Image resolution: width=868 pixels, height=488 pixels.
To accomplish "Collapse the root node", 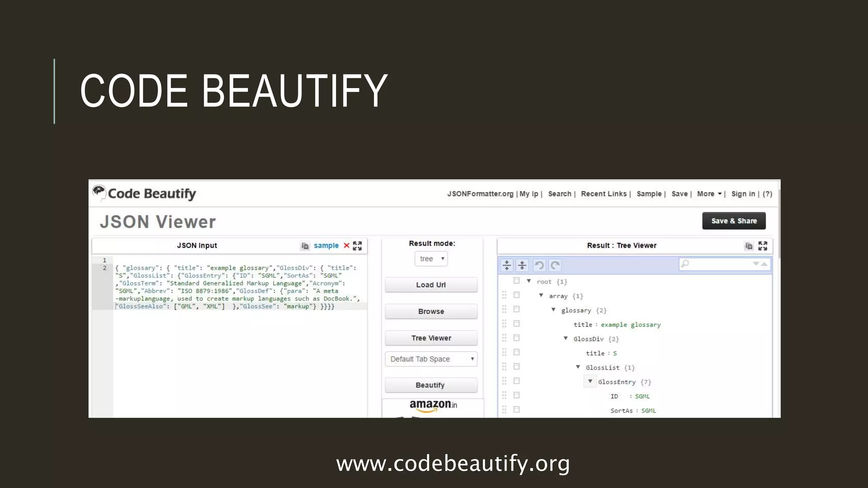I will pyautogui.click(x=529, y=281).
